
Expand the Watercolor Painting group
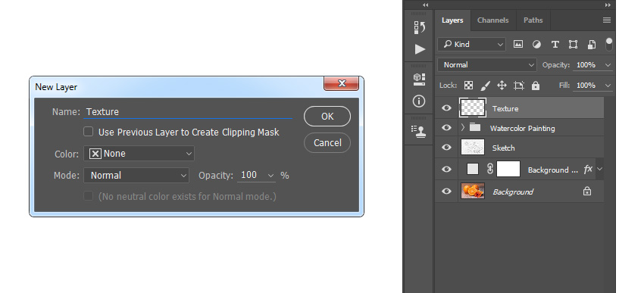tap(462, 127)
